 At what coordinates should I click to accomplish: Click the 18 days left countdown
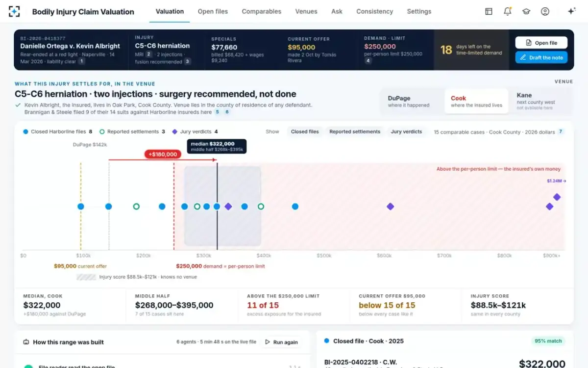(x=472, y=50)
